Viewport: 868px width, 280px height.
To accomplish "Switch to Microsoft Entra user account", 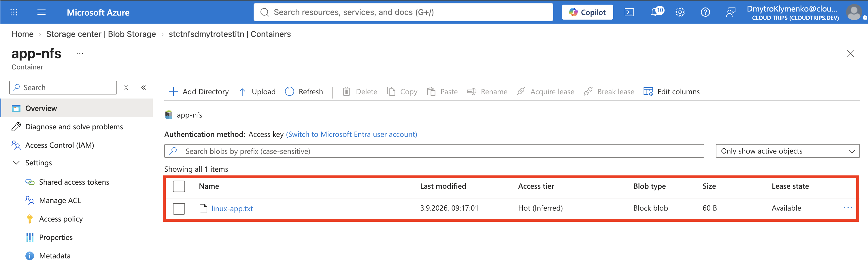I will coord(352,135).
